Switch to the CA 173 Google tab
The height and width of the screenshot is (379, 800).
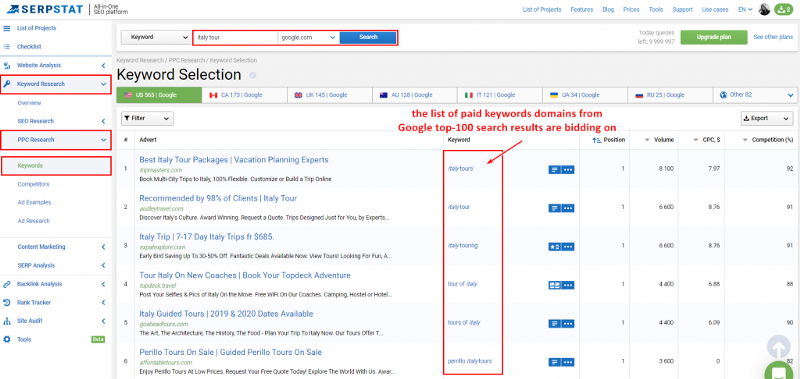(244, 95)
